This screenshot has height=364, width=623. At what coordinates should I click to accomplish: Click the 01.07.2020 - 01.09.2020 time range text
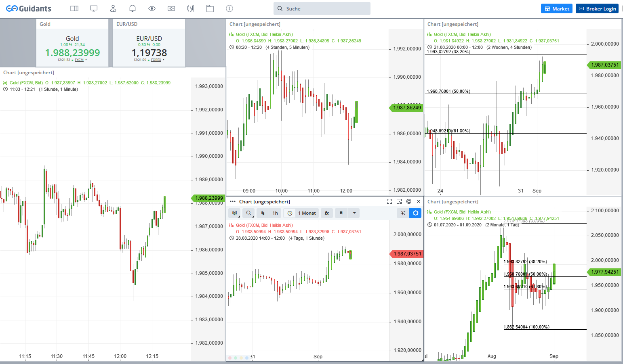(458, 225)
